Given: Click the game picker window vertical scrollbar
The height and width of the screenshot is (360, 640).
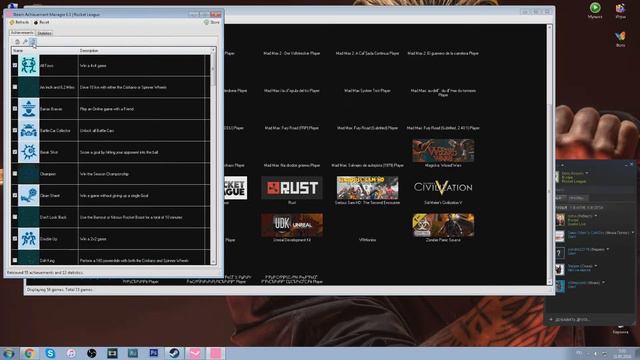Looking at the screenshot, I should point(549,154).
